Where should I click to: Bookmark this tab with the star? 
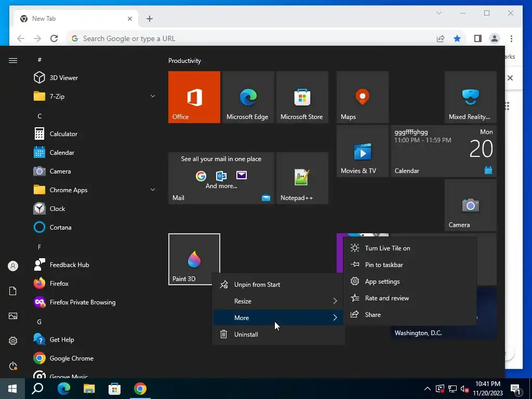[x=457, y=38]
